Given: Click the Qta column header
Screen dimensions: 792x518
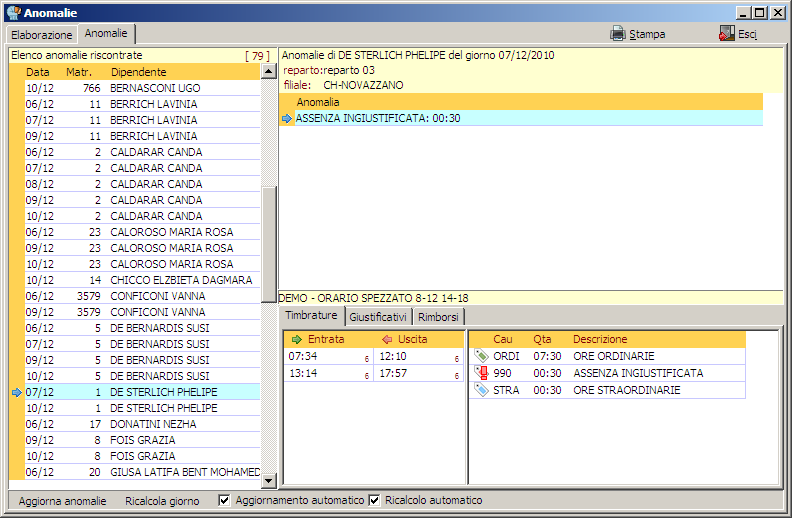Looking at the screenshot, I should 542,339.
